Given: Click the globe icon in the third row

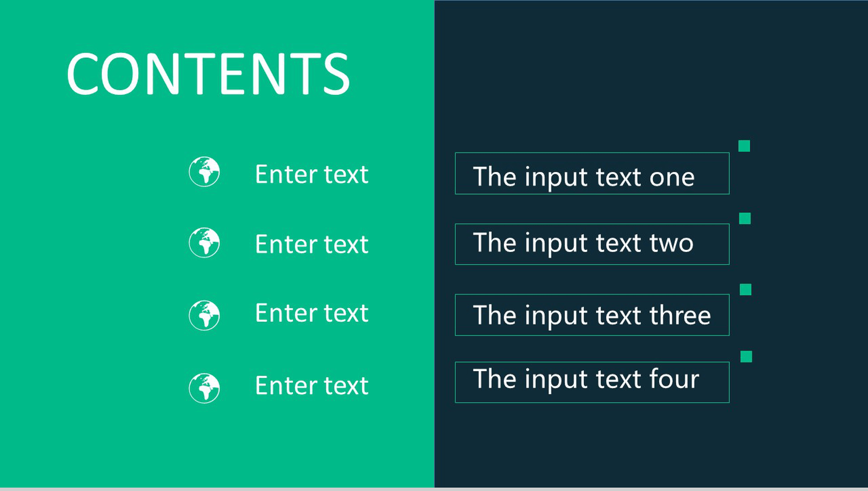Looking at the screenshot, I should click(204, 315).
